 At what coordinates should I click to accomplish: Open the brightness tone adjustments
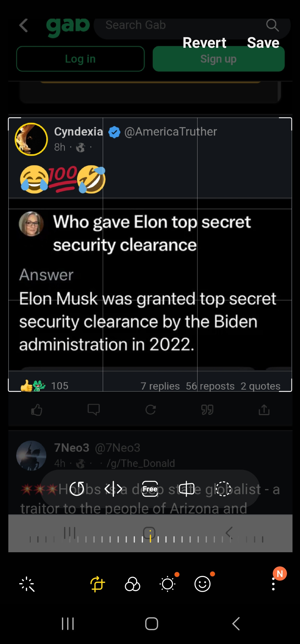coord(167,584)
